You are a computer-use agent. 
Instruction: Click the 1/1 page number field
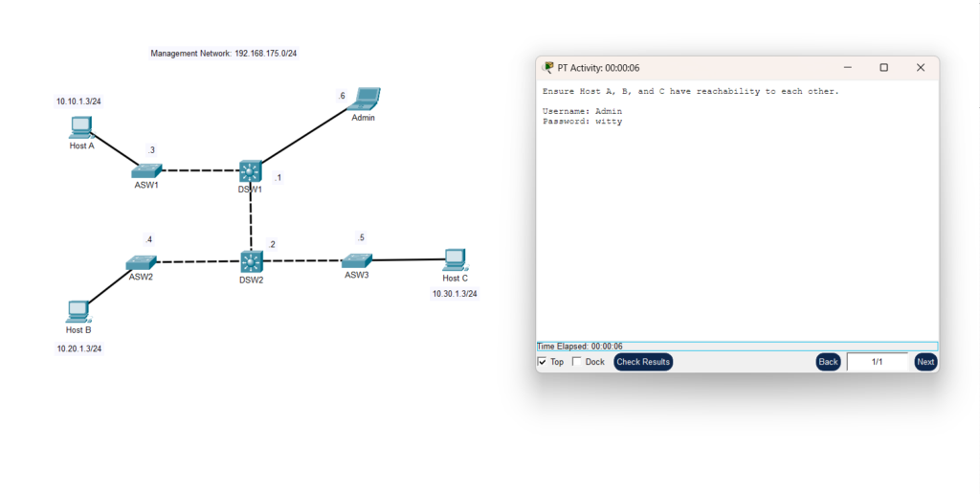click(877, 362)
